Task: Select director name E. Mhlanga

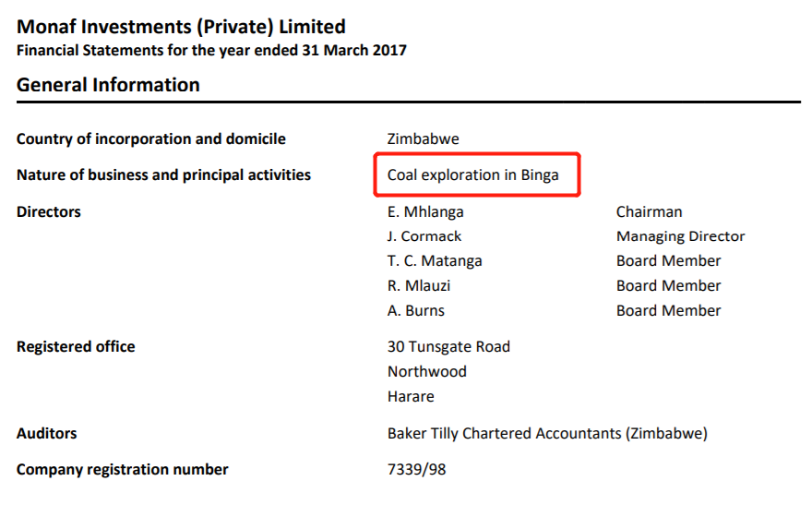Action: point(425,211)
